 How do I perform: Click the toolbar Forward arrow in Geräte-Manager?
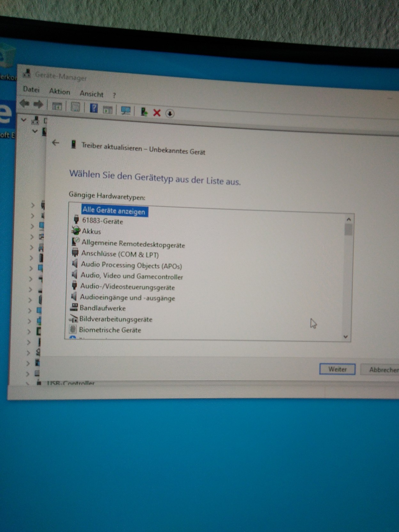click(x=38, y=104)
